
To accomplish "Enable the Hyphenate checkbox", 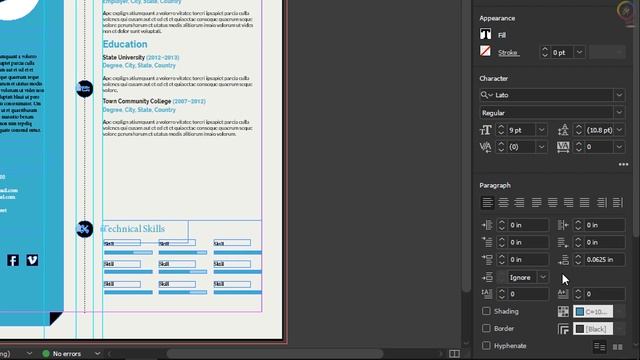I will click(486, 345).
